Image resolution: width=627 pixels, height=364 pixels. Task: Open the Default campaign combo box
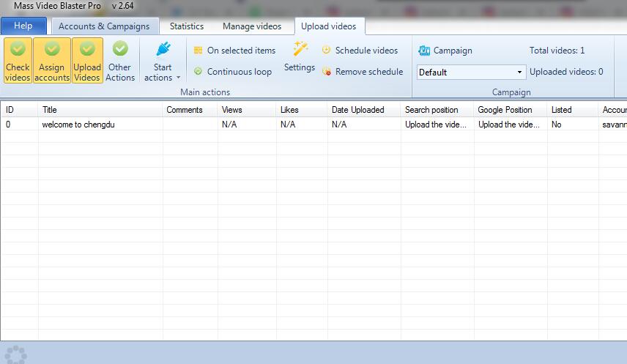click(471, 73)
